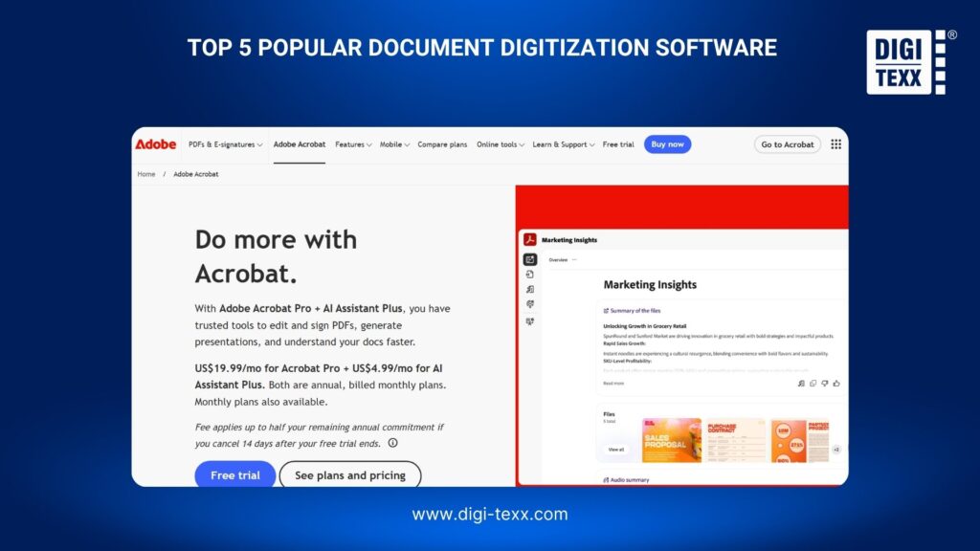Click the Marketing Insights page heading
Image resolution: width=980 pixels, height=551 pixels.
650,284
